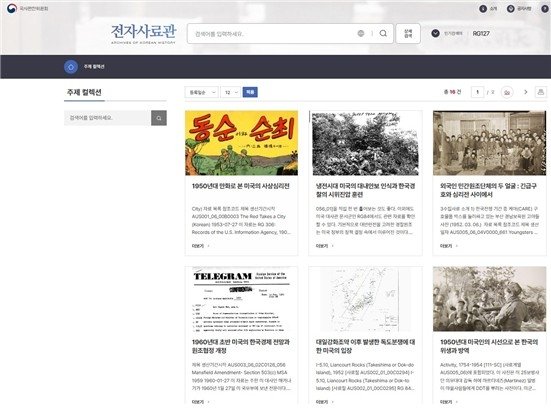Open the 동순이와 순최 comic thumbnail

(241, 143)
